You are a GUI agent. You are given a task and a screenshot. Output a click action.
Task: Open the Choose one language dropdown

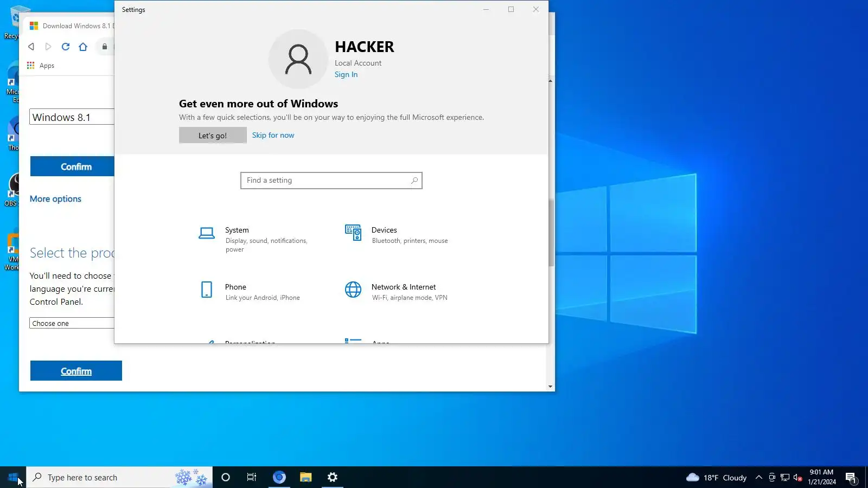coord(72,323)
